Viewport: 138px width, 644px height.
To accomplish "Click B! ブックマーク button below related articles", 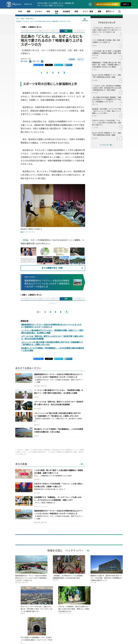I will [59, 359].
